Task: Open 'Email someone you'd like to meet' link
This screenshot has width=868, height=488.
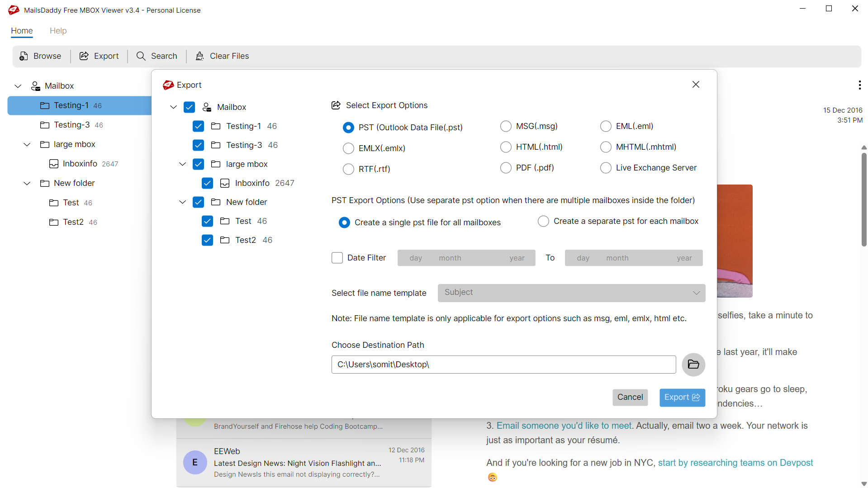Action: pos(564,426)
